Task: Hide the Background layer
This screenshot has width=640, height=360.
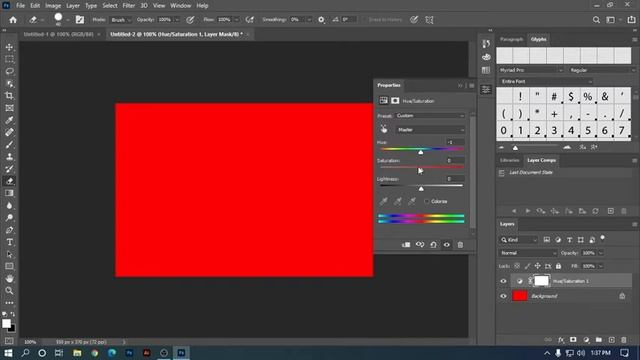Action: (503, 296)
